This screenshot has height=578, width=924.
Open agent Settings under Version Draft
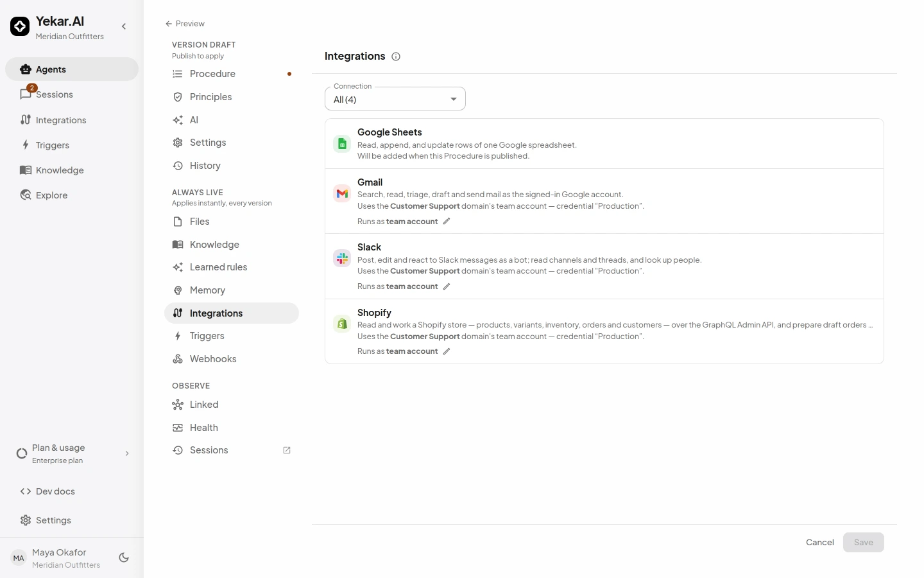click(x=232, y=143)
